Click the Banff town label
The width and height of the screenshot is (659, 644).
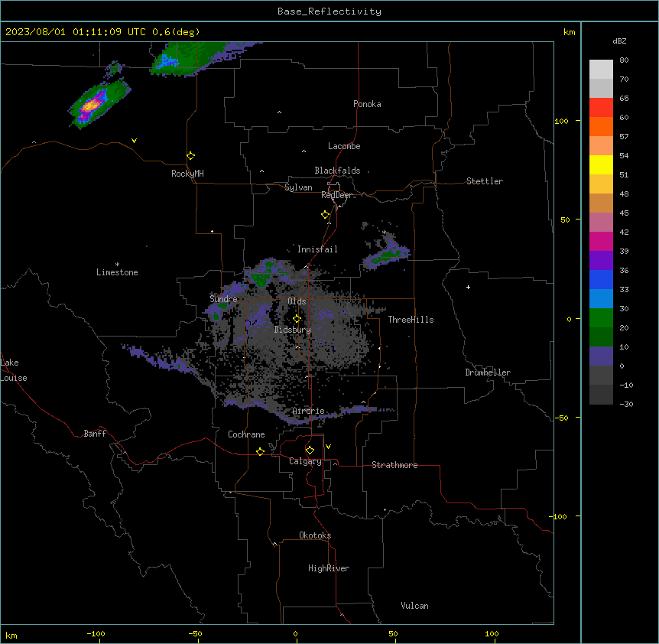tap(95, 434)
